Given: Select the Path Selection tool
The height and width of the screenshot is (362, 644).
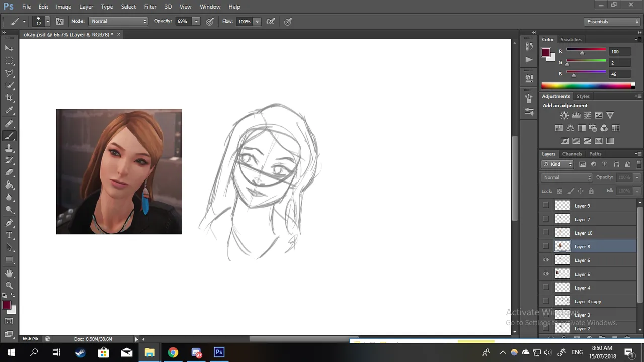Looking at the screenshot, I should 9,247.
